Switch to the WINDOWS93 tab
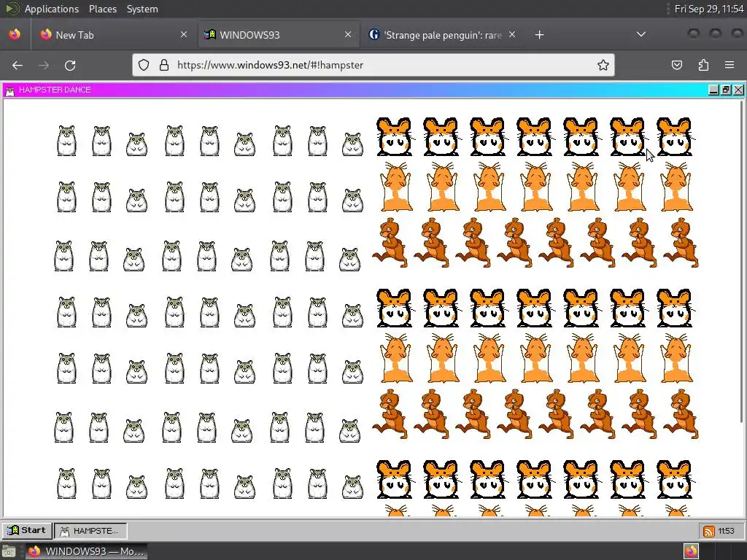This screenshot has height=560, width=747. 278,34
